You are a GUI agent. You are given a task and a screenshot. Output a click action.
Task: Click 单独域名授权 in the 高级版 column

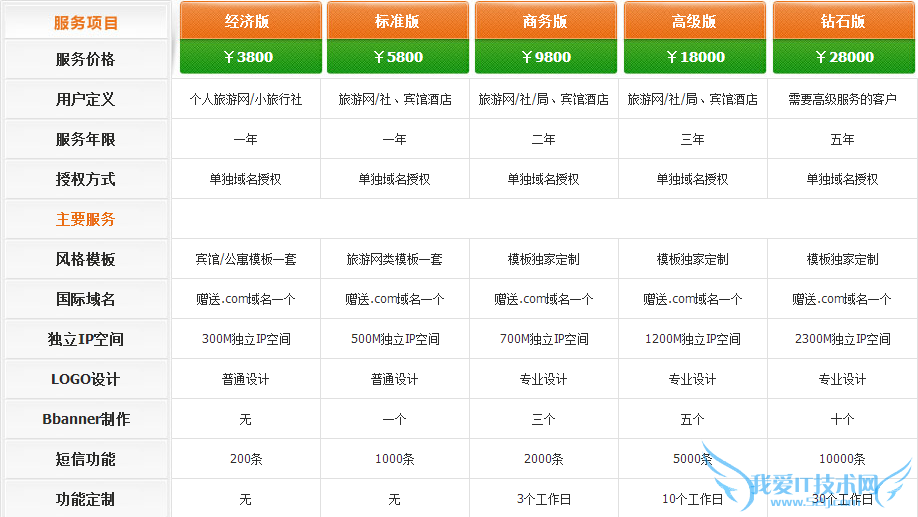[693, 179]
